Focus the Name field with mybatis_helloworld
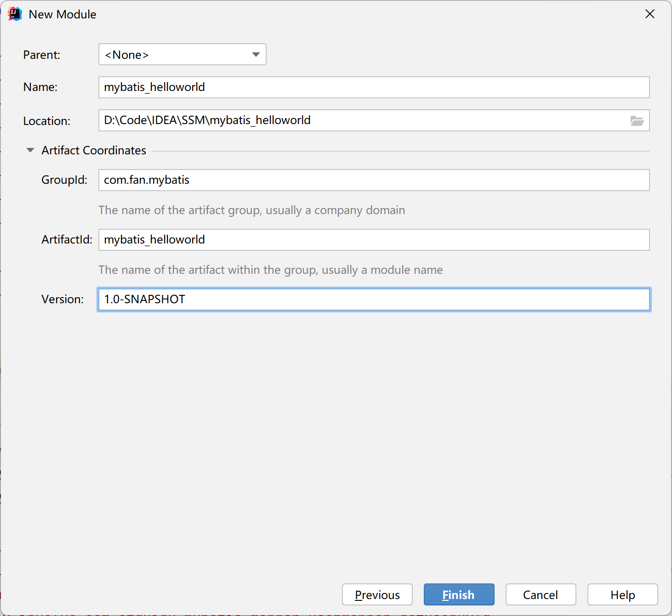 click(374, 87)
